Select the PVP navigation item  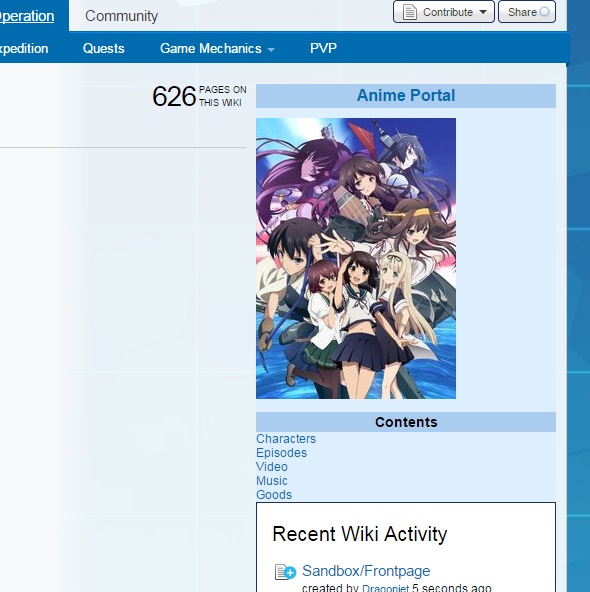pos(323,48)
